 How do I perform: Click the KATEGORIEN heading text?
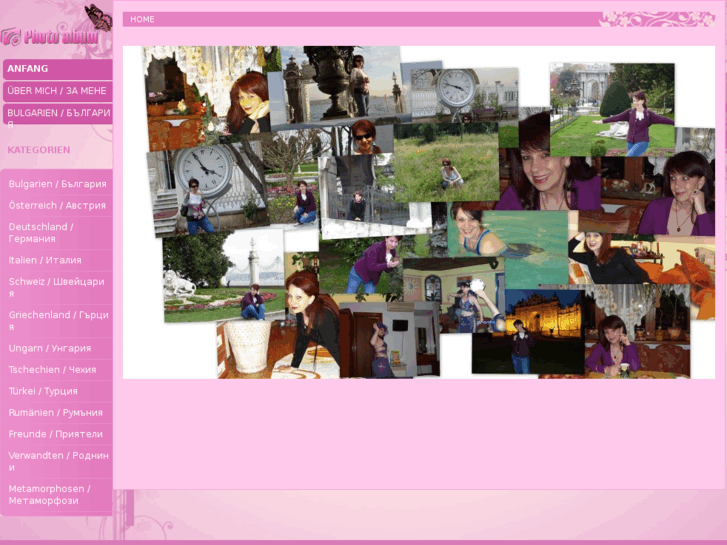[38, 150]
